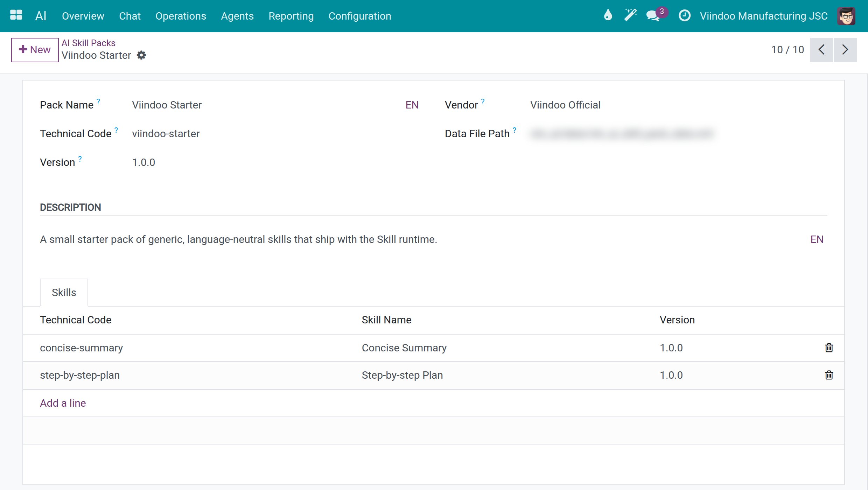Screen dimensions: 868x490
Task: Delete the step-by-step-plan skill row
Action: (829, 375)
